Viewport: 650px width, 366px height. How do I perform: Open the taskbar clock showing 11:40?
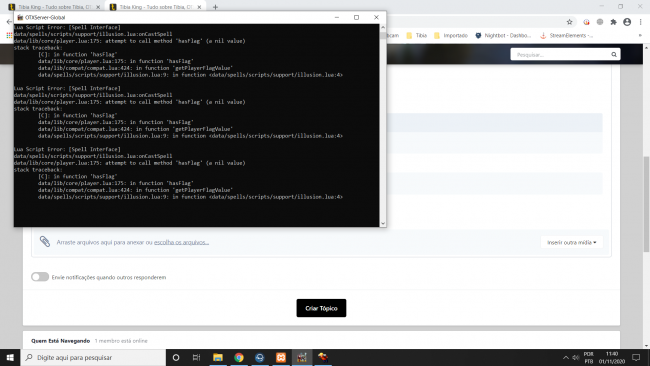(612, 357)
